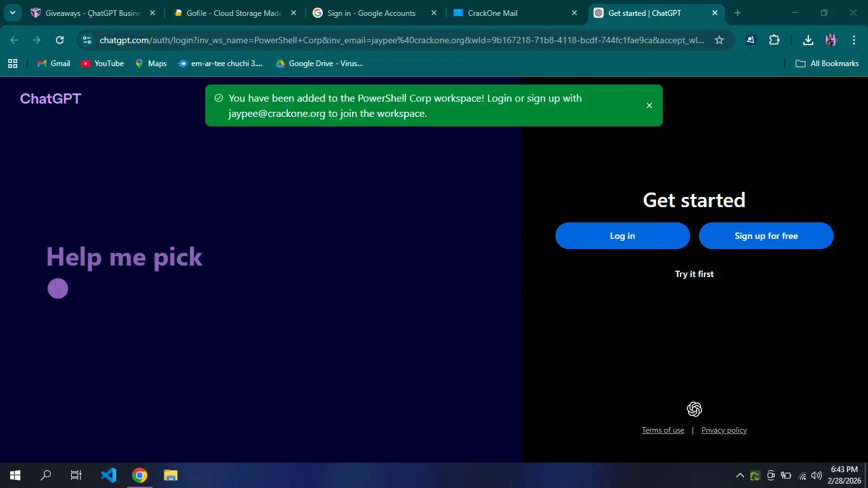Launch Visual Studio Code from taskbar
The image size is (868, 488).
109,475
